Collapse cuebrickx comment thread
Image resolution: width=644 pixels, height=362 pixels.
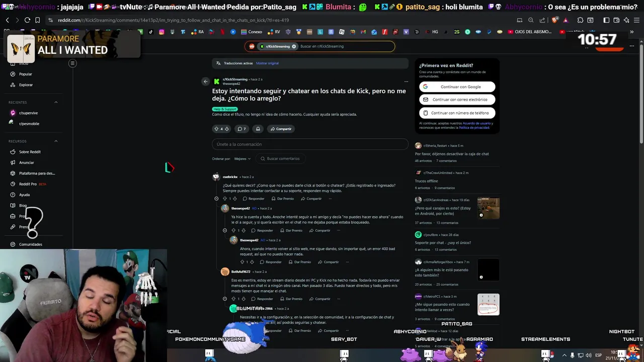(x=216, y=199)
